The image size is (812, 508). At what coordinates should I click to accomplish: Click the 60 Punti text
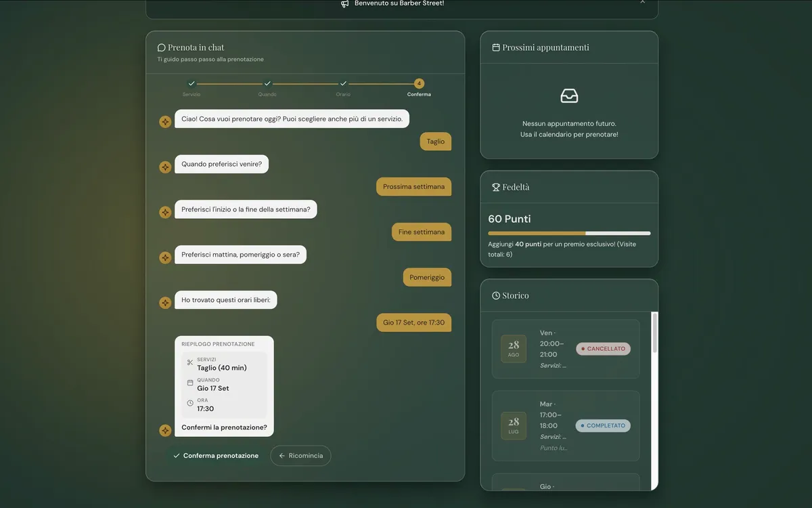point(510,219)
